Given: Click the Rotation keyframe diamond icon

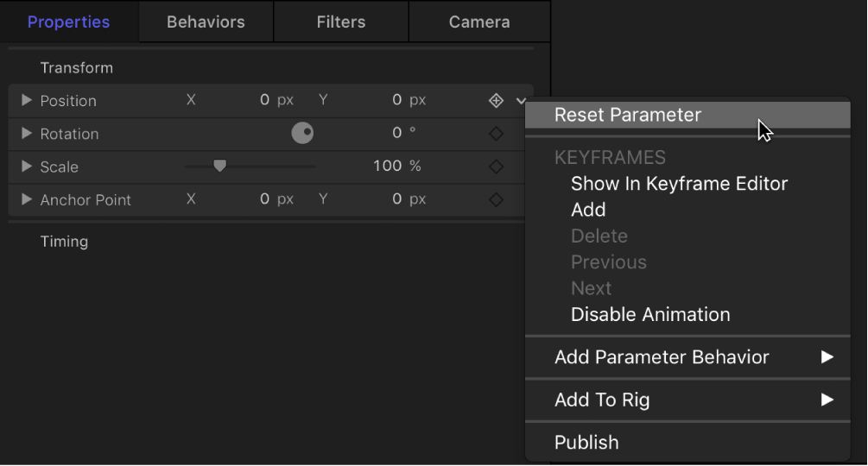Looking at the screenshot, I should (496, 134).
